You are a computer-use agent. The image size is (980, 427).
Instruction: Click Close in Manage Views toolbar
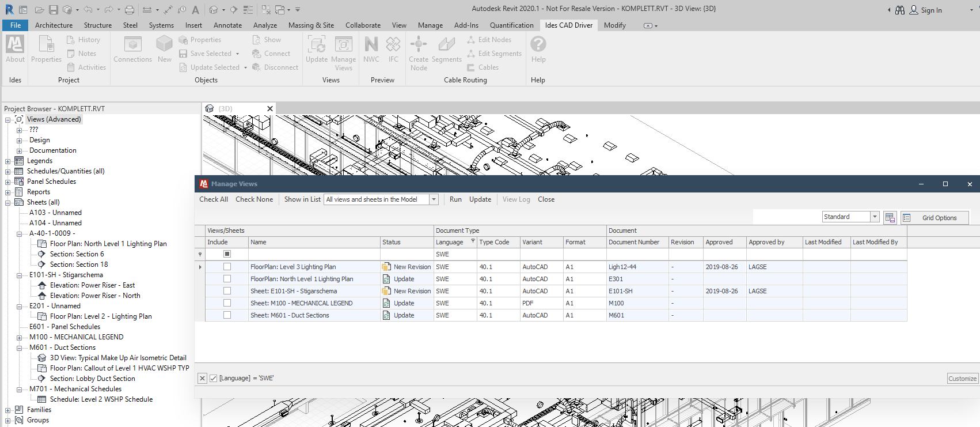pyautogui.click(x=546, y=199)
